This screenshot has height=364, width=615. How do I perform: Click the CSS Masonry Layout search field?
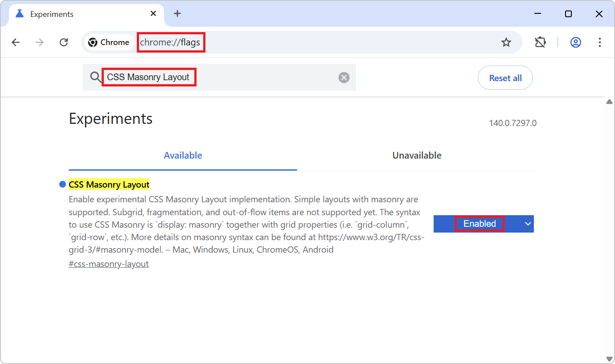(x=149, y=77)
